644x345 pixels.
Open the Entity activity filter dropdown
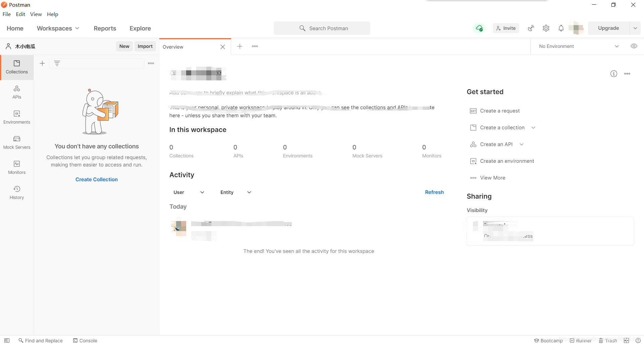point(235,192)
